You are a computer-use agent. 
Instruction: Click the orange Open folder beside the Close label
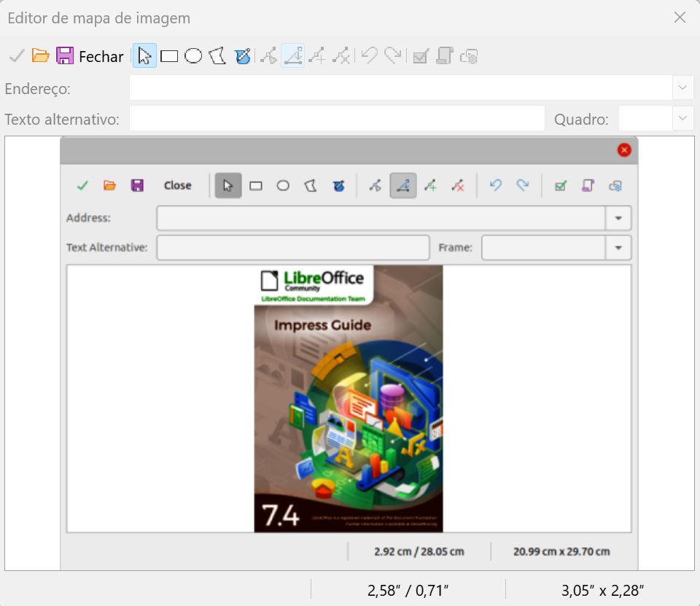(x=110, y=185)
